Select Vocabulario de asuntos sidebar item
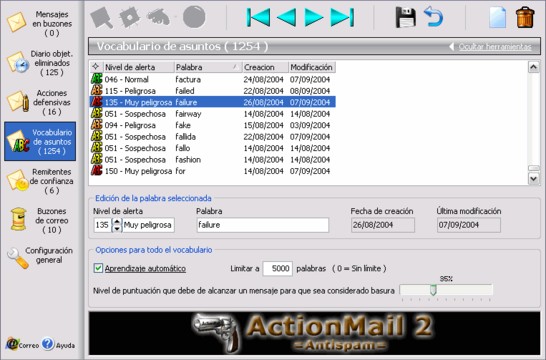 (40, 141)
